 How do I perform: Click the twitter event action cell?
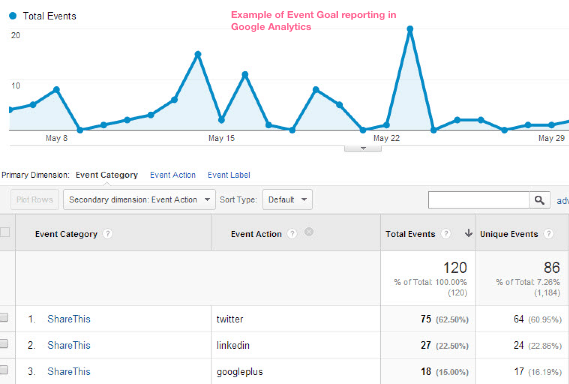click(x=230, y=319)
